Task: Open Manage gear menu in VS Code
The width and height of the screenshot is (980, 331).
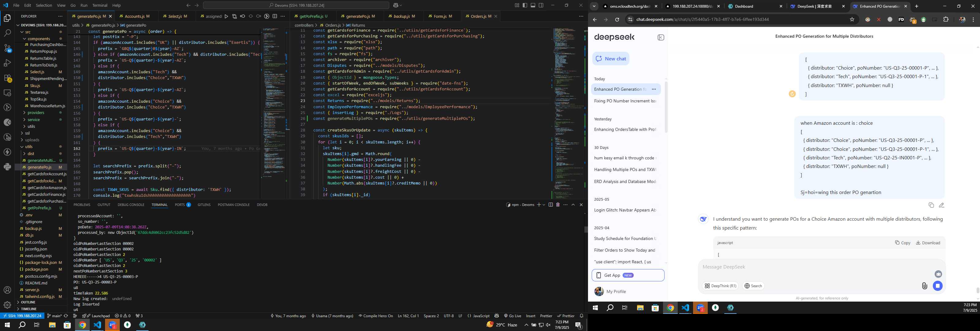Action: click(7, 305)
